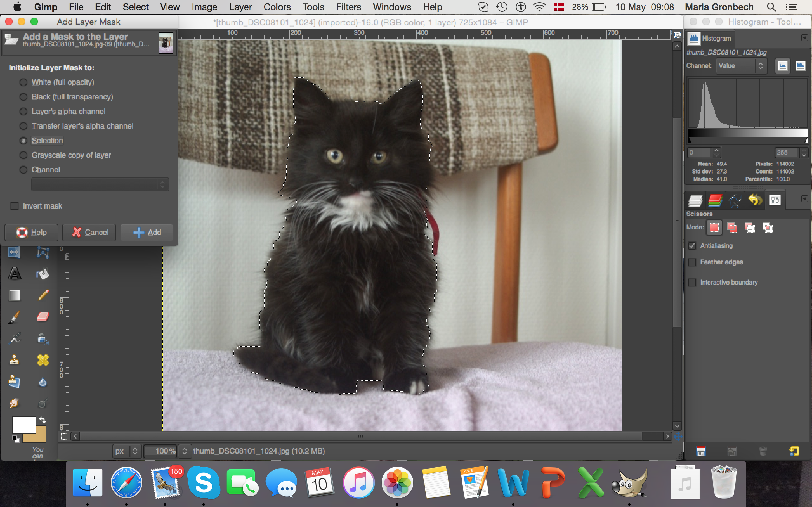Select Black (full transparency) option
Image resolution: width=812 pixels, height=507 pixels.
[x=23, y=97]
